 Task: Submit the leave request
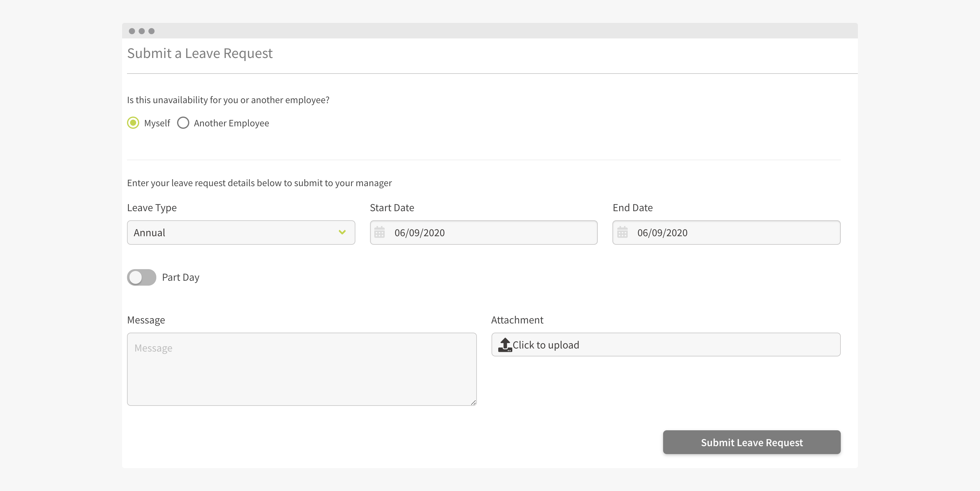click(x=752, y=442)
